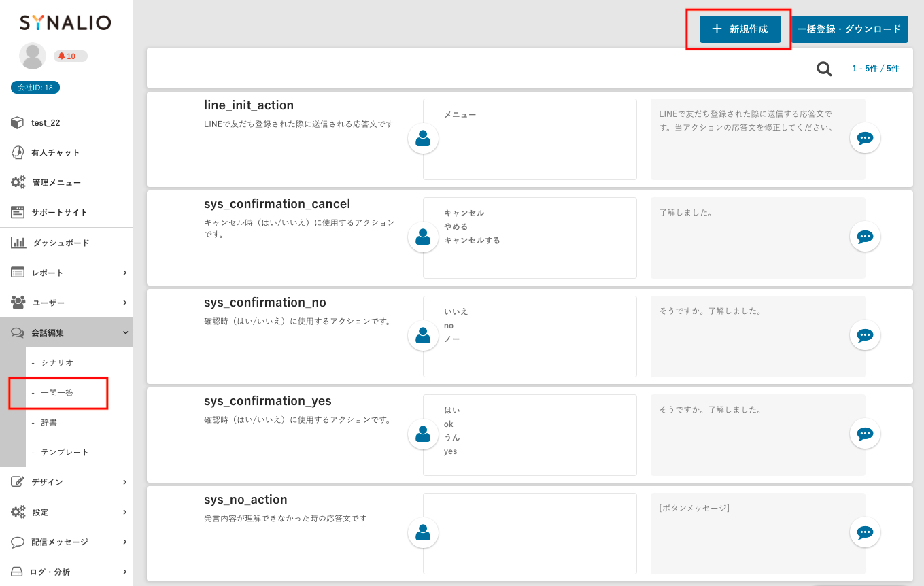This screenshot has height=586, width=924.
Task: Click chat bubble icon for sys_confirmation_yes
Action: point(865,434)
